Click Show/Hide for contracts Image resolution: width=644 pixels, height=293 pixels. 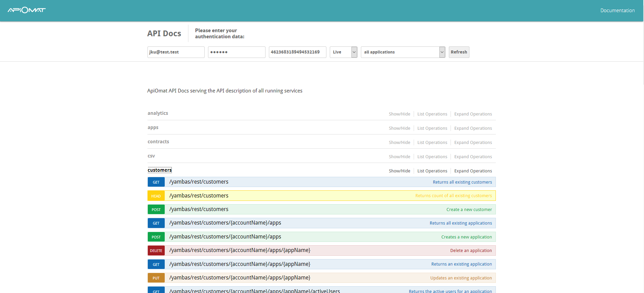point(399,143)
